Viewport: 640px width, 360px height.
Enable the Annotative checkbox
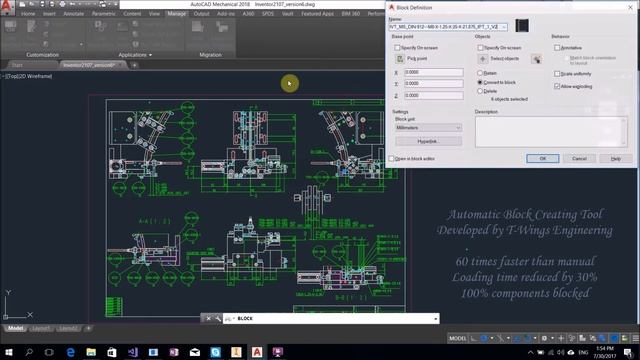[557, 48]
